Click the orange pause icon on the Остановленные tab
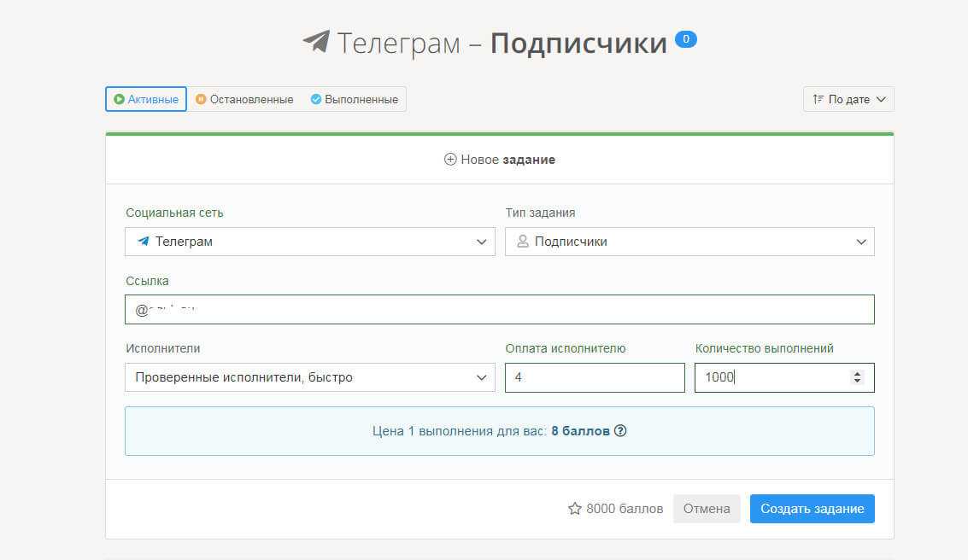968x560 pixels. (201, 99)
